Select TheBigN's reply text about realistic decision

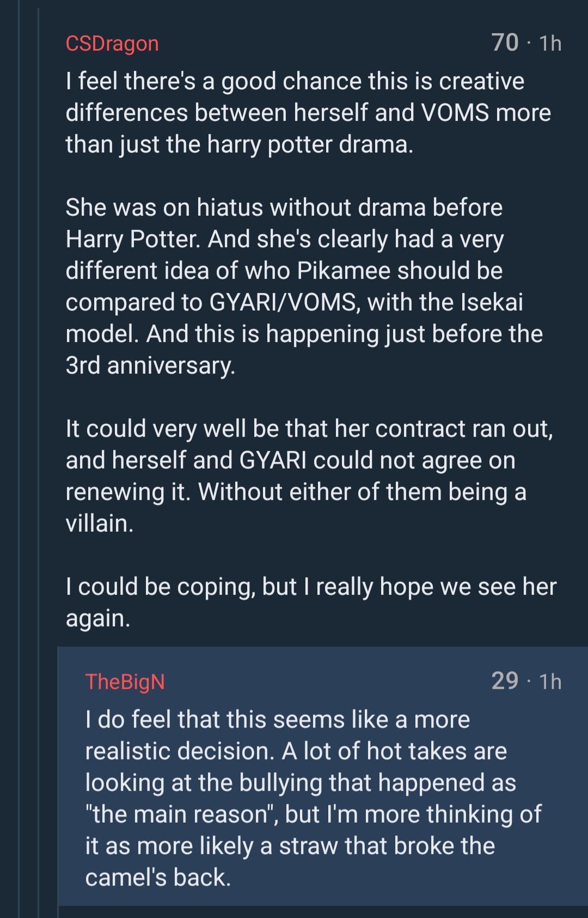[x=313, y=798]
